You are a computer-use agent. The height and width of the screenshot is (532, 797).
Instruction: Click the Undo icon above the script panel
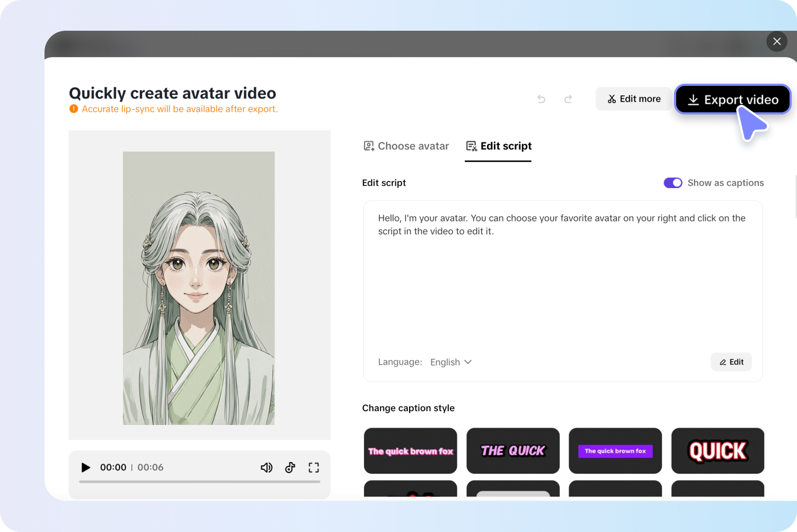(541, 99)
